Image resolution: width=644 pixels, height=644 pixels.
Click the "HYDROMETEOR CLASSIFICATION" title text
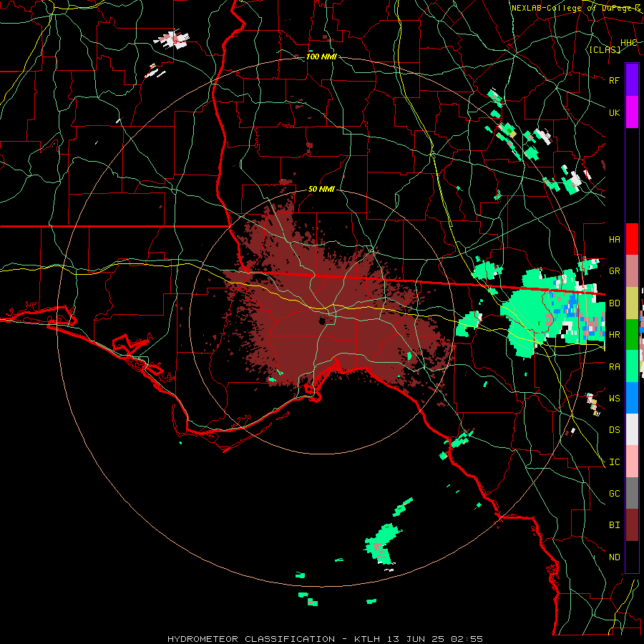(x=251, y=639)
